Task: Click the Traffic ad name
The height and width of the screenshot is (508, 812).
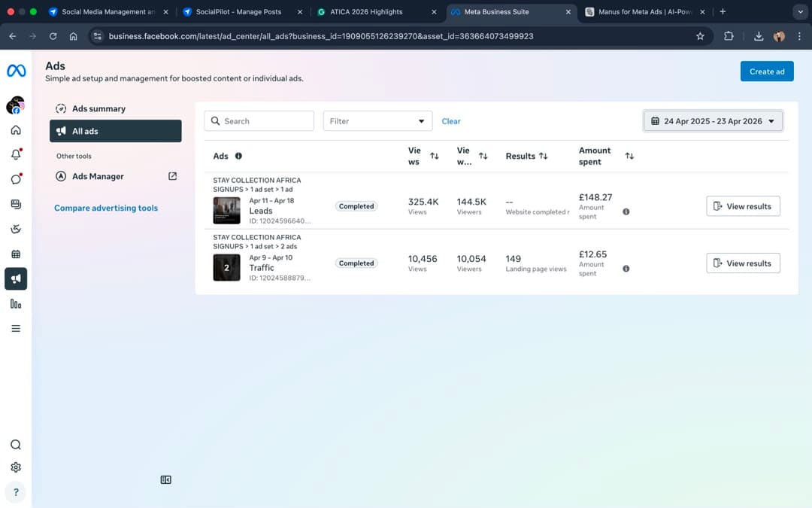Action: (x=262, y=268)
